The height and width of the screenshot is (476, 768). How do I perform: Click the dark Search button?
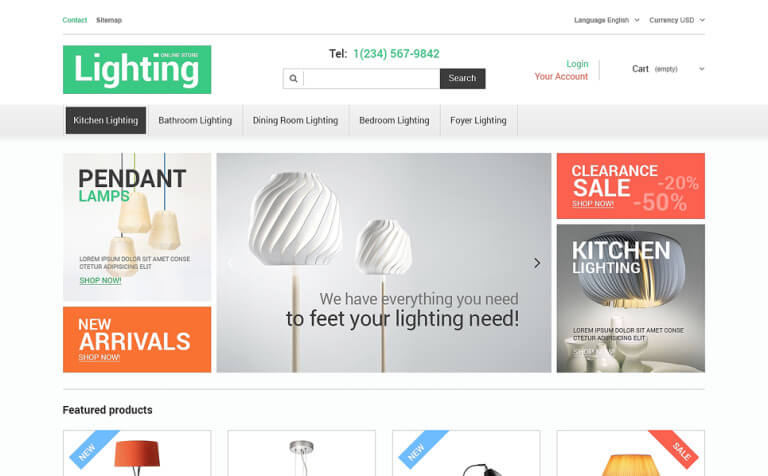tap(462, 78)
